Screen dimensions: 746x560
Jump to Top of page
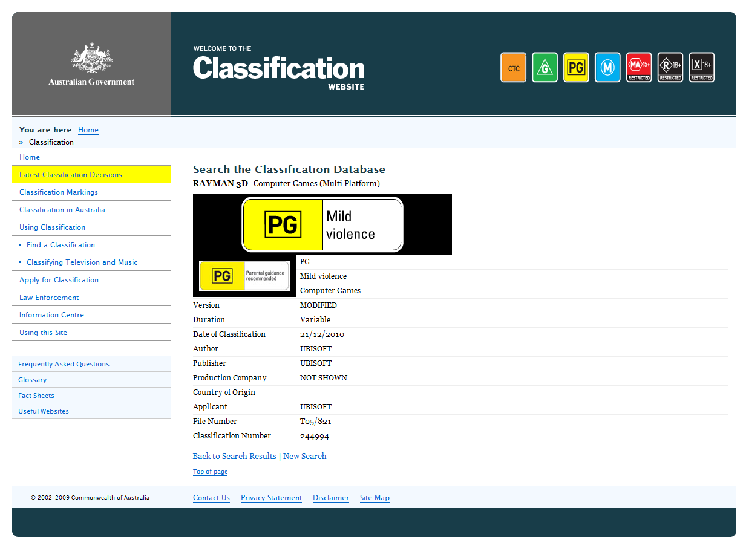210,472
